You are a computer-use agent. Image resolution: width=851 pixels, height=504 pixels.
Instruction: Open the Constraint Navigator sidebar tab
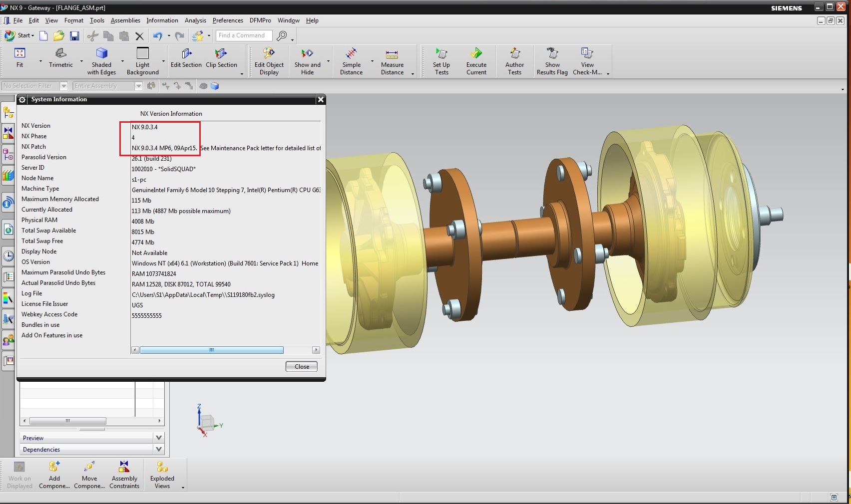[8, 133]
